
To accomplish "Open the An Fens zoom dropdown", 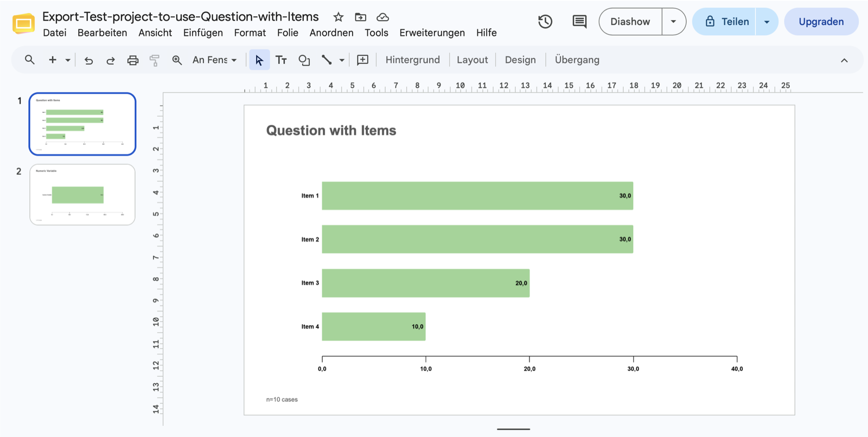I will click(x=215, y=60).
